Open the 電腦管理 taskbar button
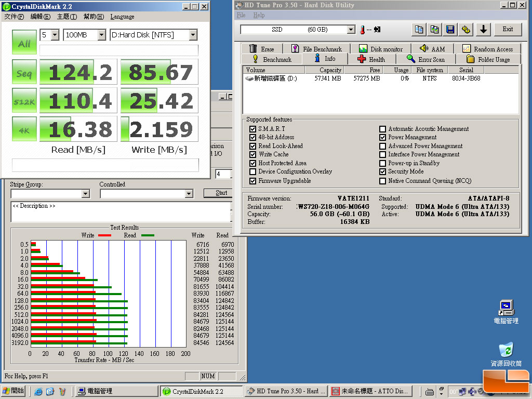The height and width of the screenshot is (399, 532). coord(116,391)
